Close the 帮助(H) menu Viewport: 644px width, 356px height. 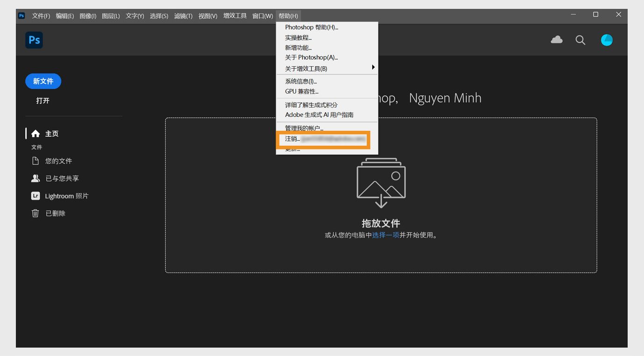tap(288, 16)
